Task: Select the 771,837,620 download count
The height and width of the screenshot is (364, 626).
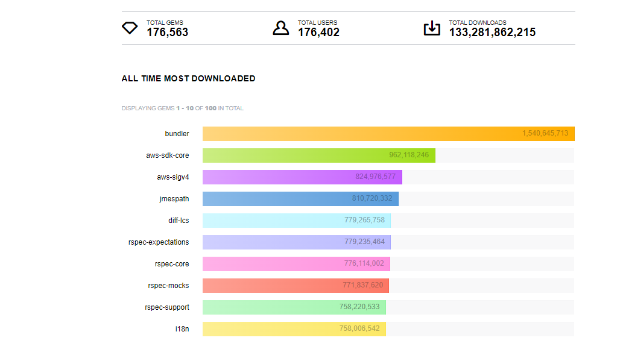Action: (x=362, y=285)
